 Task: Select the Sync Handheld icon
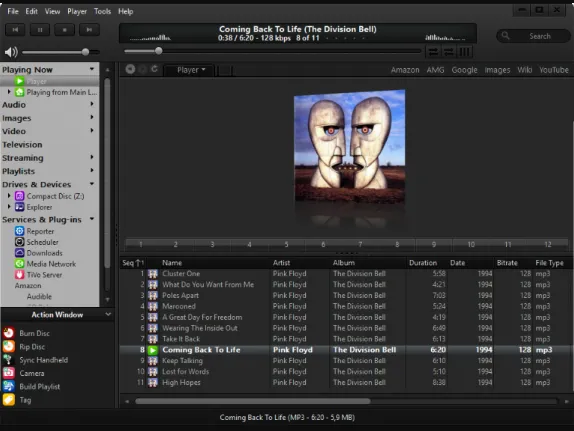coord(9,360)
